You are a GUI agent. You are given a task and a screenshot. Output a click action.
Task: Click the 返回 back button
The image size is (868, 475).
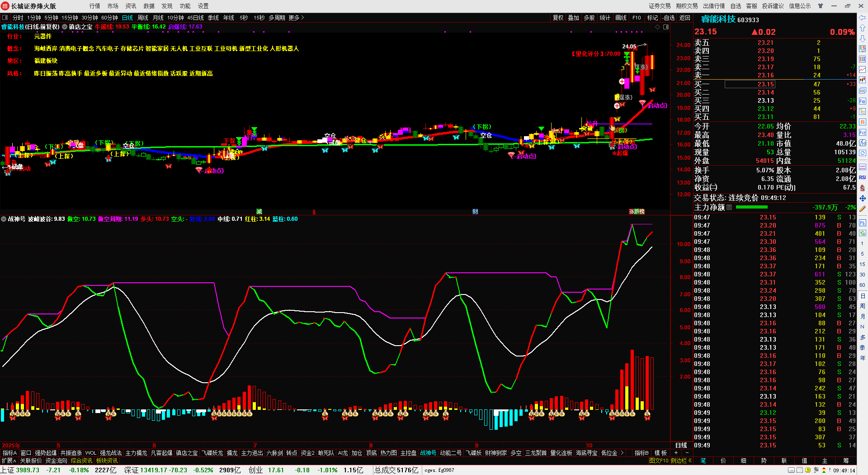click(685, 18)
